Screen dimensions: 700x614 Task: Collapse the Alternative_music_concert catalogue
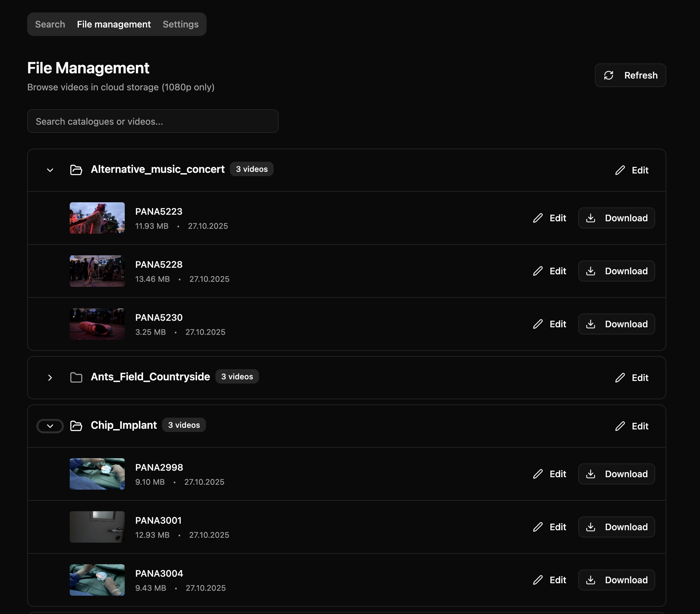(x=50, y=170)
